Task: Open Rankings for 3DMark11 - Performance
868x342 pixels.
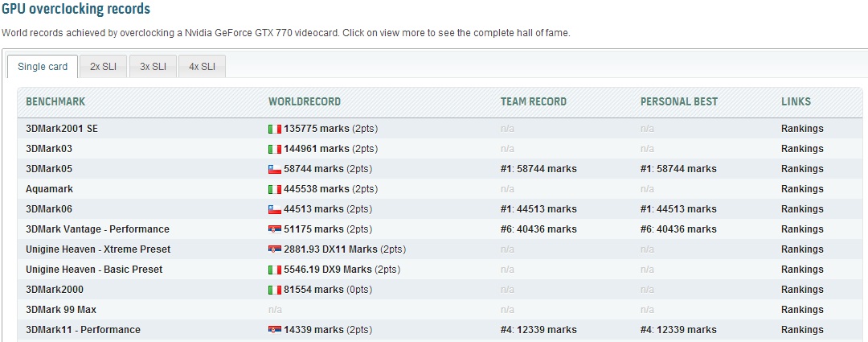Action: click(x=802, y=330)
